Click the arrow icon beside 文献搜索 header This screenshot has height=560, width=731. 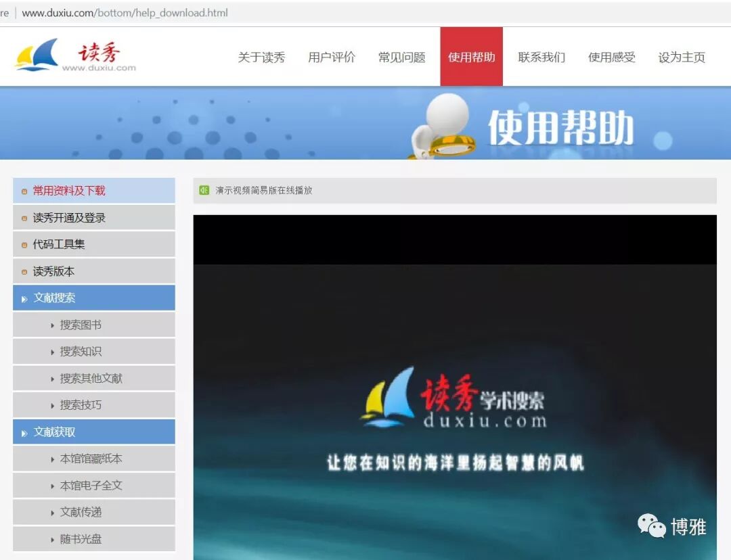point(24,298)
